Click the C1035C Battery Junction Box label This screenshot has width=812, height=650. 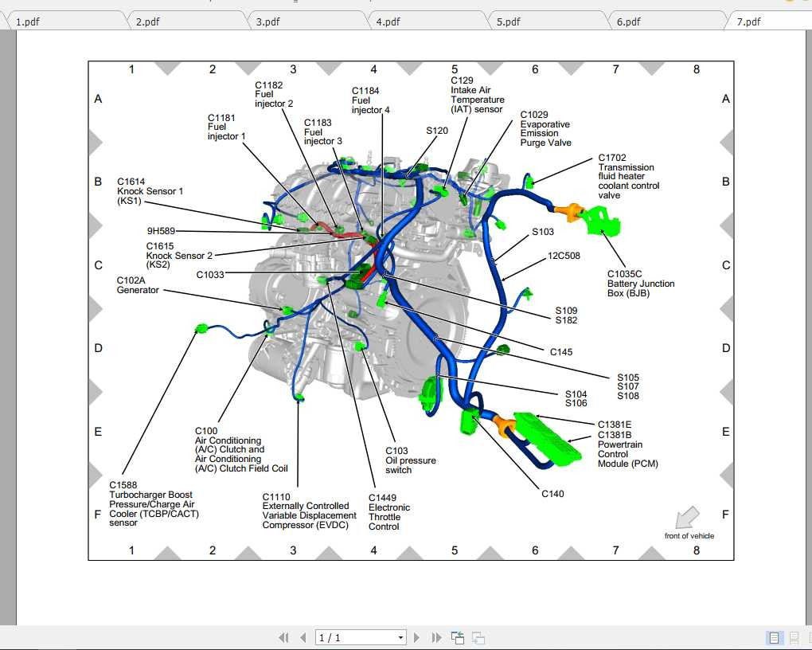[641, 284]
